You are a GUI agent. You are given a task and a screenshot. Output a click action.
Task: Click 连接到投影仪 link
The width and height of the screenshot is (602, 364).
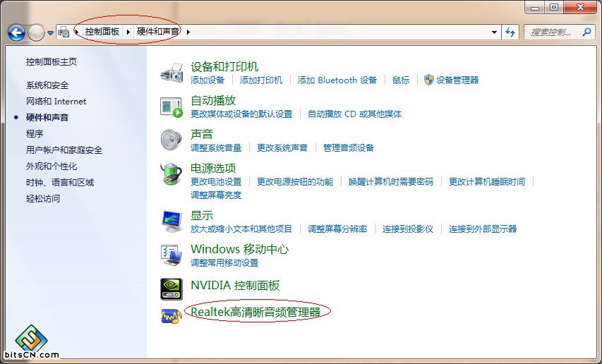pos(408,229)
